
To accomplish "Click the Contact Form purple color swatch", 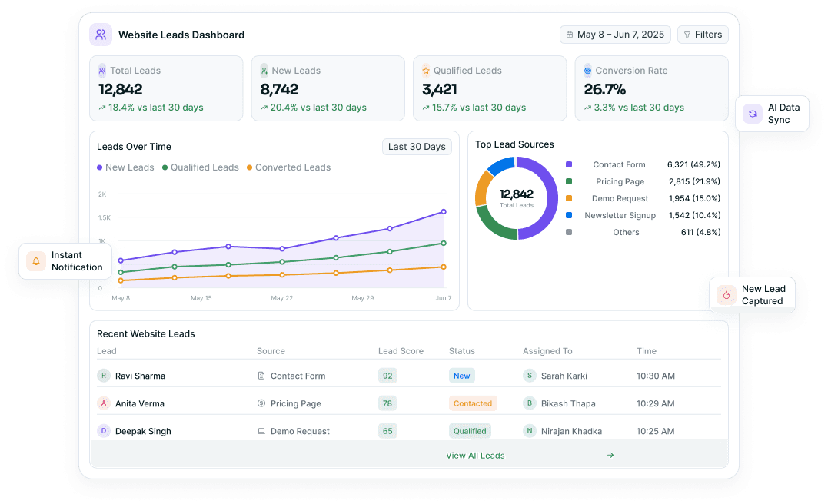I will click(x=569, y=164).
